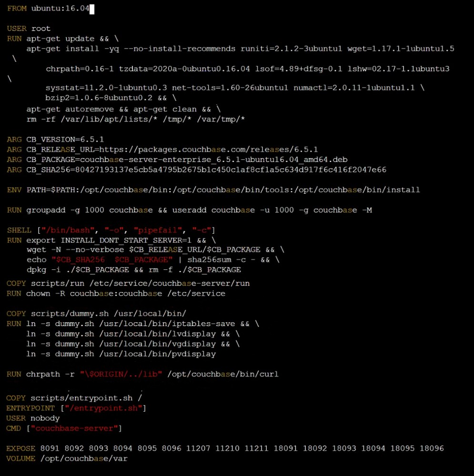Click the red "couchbase-server" CMD string

(x=74, y=428)
